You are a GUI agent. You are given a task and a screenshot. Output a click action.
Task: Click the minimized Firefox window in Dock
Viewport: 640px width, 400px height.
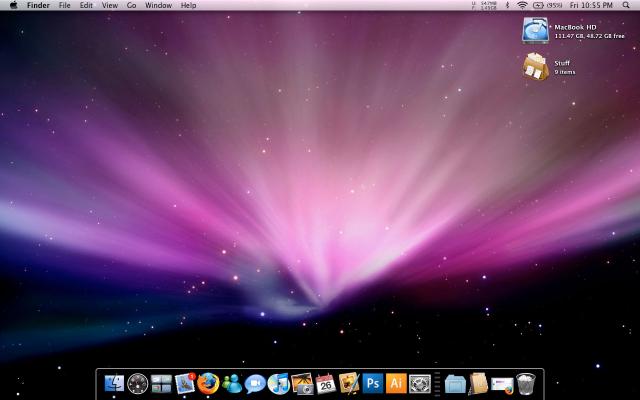click(x=502, y=385)
